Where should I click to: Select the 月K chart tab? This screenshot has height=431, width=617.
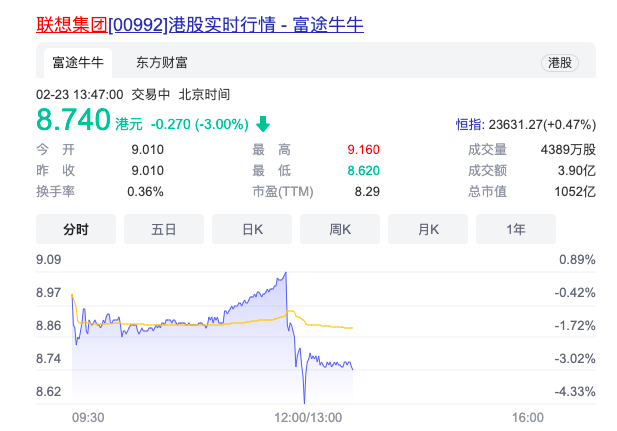point(428,229)
